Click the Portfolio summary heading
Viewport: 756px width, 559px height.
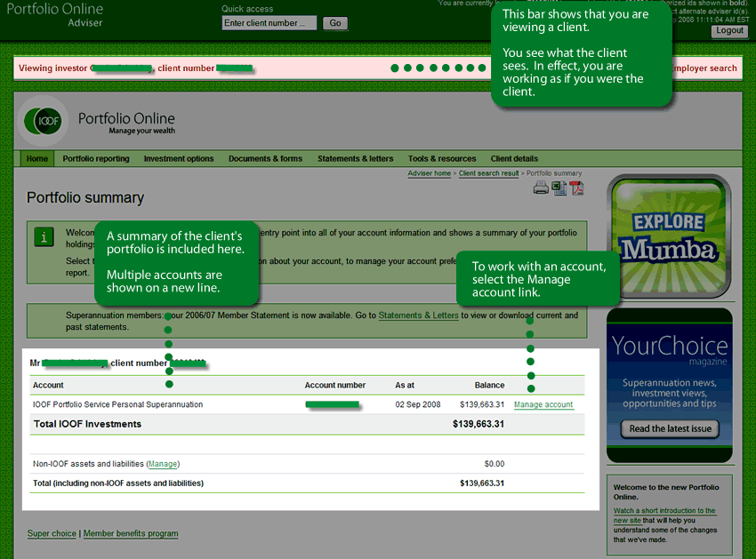85,197
